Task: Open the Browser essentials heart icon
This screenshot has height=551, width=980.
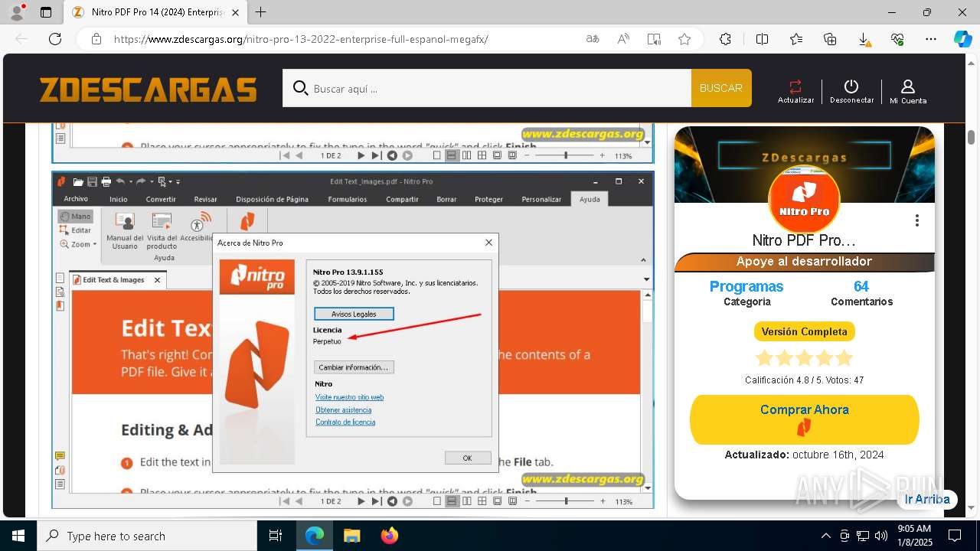Action: pyautogui.click(x=897, y=39)
